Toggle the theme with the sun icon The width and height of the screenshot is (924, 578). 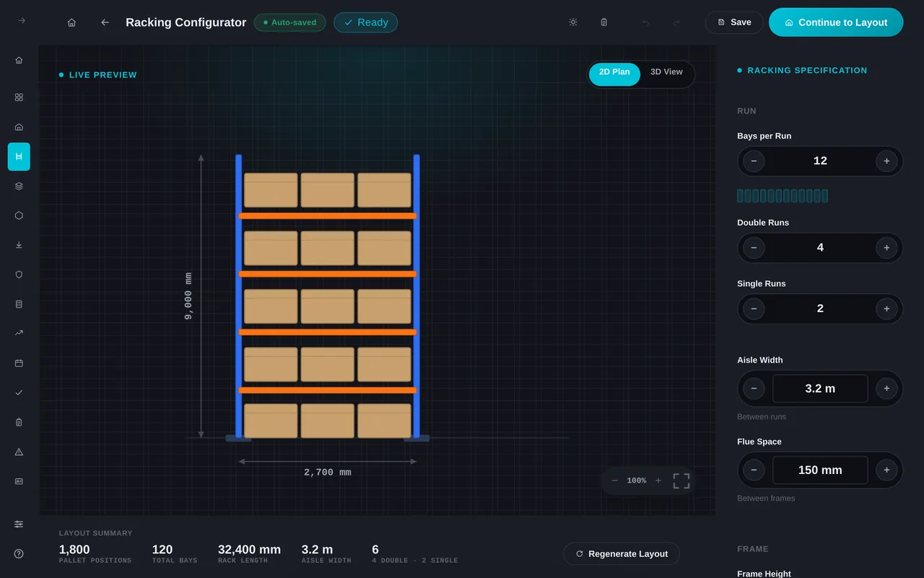pos(573,22)
